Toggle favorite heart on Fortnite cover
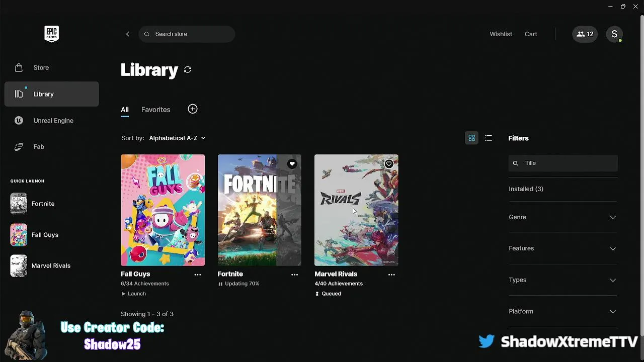 point(292,164)
